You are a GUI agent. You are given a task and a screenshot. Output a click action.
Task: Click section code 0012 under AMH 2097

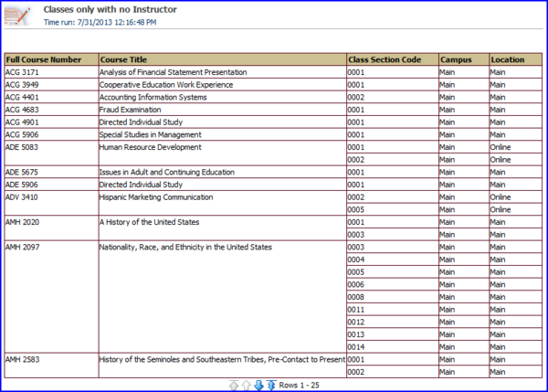tap(393, 322)
